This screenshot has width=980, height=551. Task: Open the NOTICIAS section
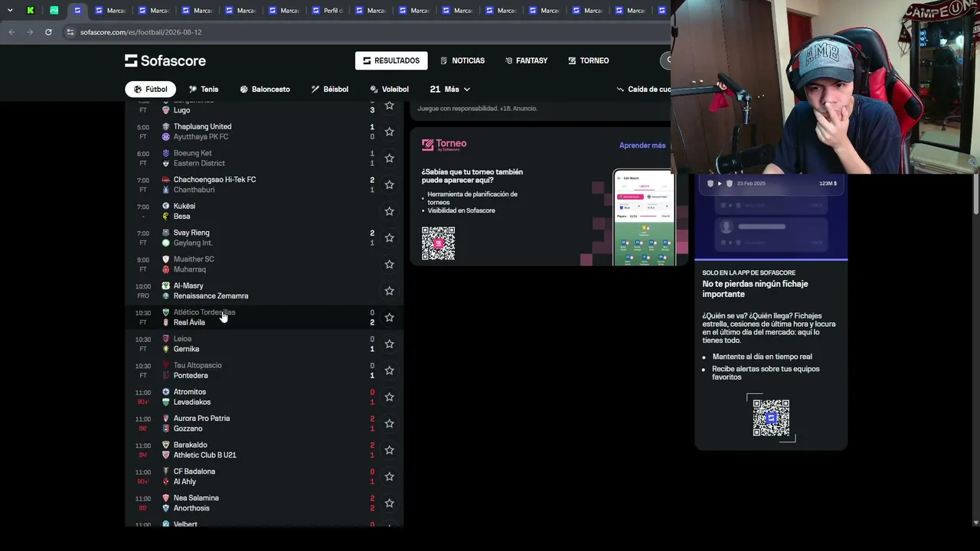tap(462, 60)
